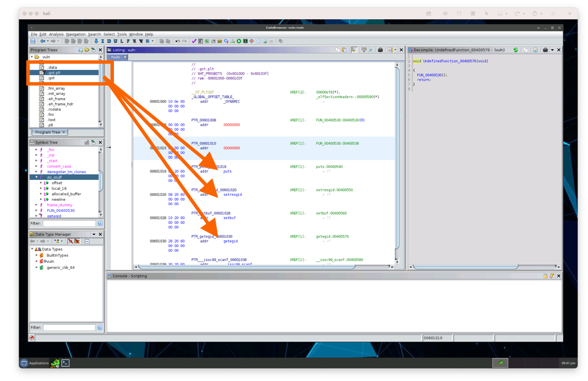Select the Program Tree tab

[x=47, y=132]
